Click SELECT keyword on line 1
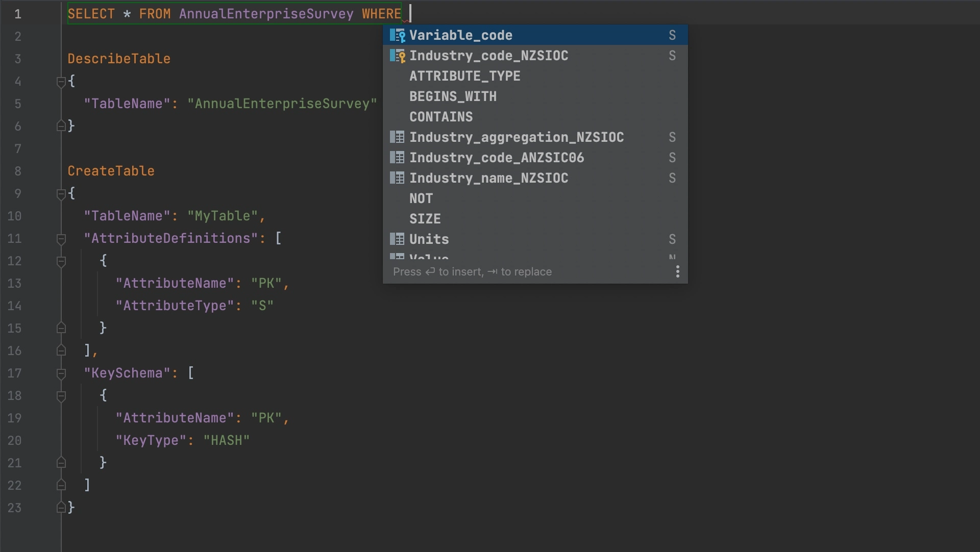This screenshot has width=980, height=552. click(x=91, y=14)
